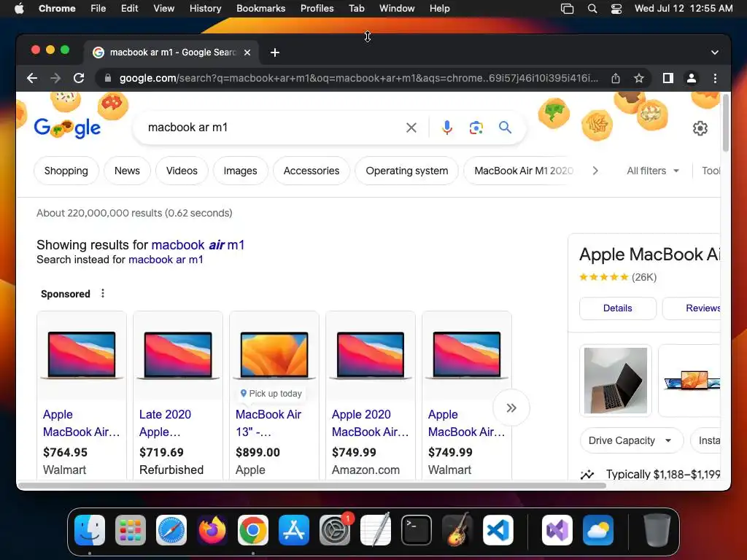Follow the corrected macbook air m1 link

tap(198, 245)
